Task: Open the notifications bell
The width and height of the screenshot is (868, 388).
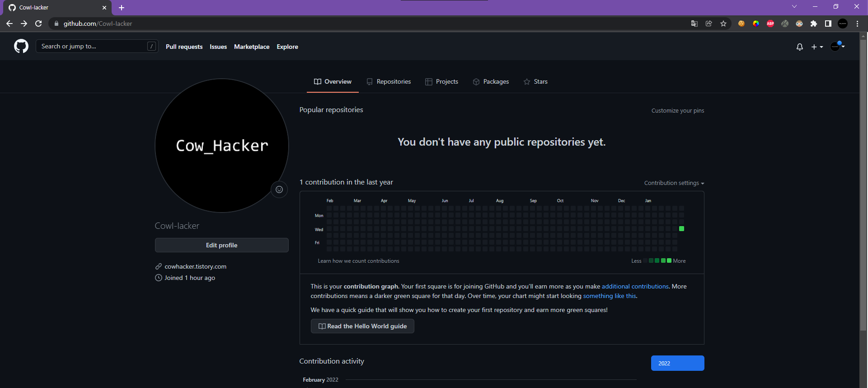Action: 800,47
